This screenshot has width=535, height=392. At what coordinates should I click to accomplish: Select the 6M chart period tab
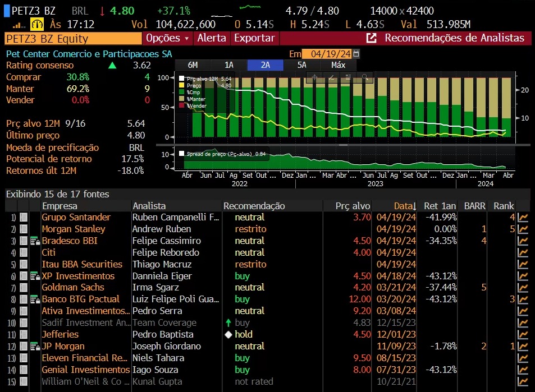[x=193, y=65]
